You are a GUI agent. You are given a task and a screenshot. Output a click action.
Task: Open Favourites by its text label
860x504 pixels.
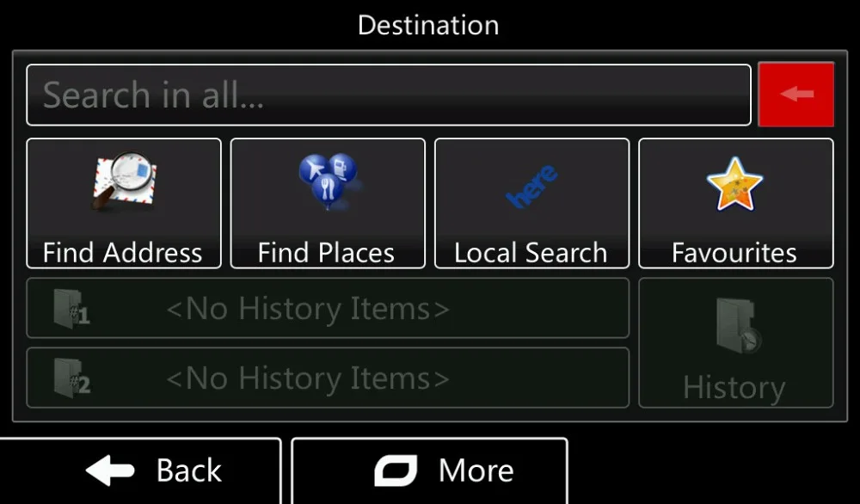(734, 253)
